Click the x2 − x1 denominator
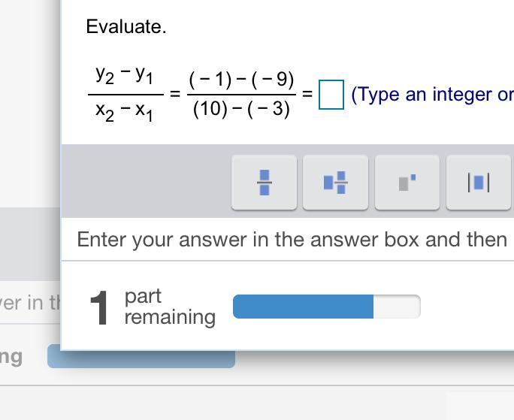Image resolution: width=514 pixels, height=420 pixels. (125, 110)
